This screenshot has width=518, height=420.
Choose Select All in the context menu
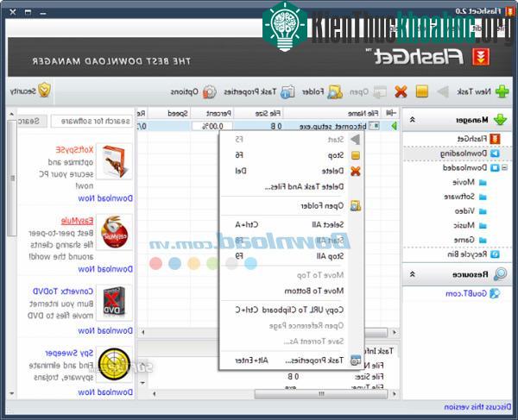[291, 225]
